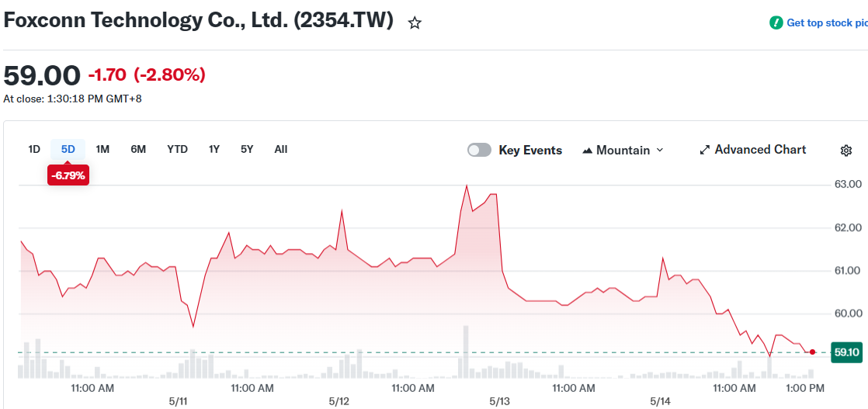The height and width of the screenshot is (409, 868).
Task: Open the Advanced Chart link
Action: [753, 150]
